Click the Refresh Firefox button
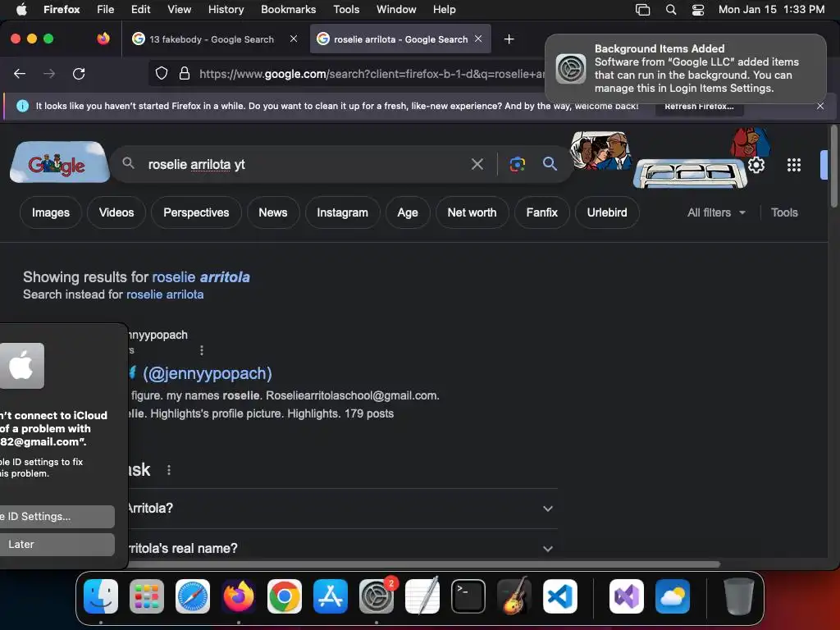The image size is (840, 630). tap(699, 107)
